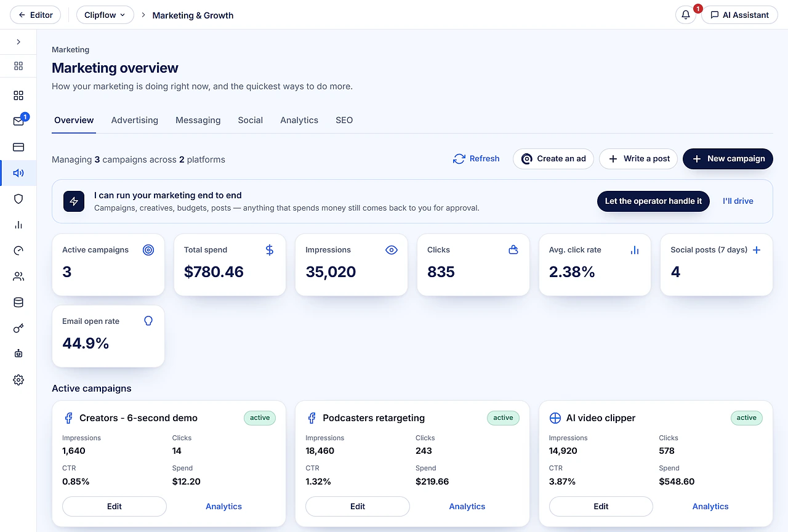Open the speedometer gauge icon in sidebar

pyautogui.click(x=18, y=251)
